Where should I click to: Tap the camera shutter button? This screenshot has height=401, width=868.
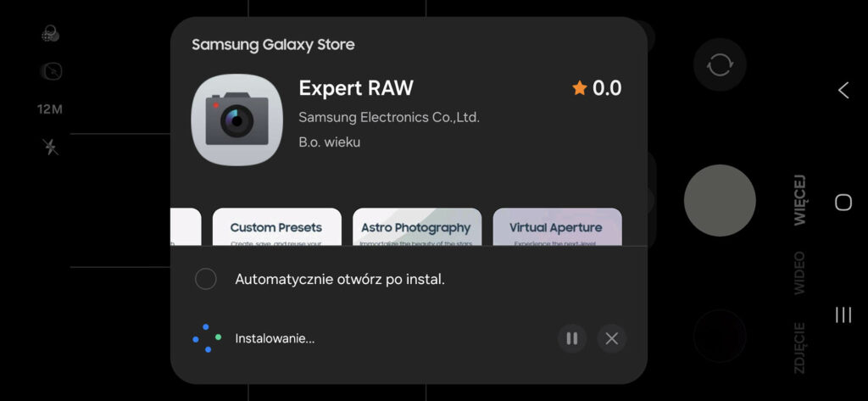click(x=720, y=200)
